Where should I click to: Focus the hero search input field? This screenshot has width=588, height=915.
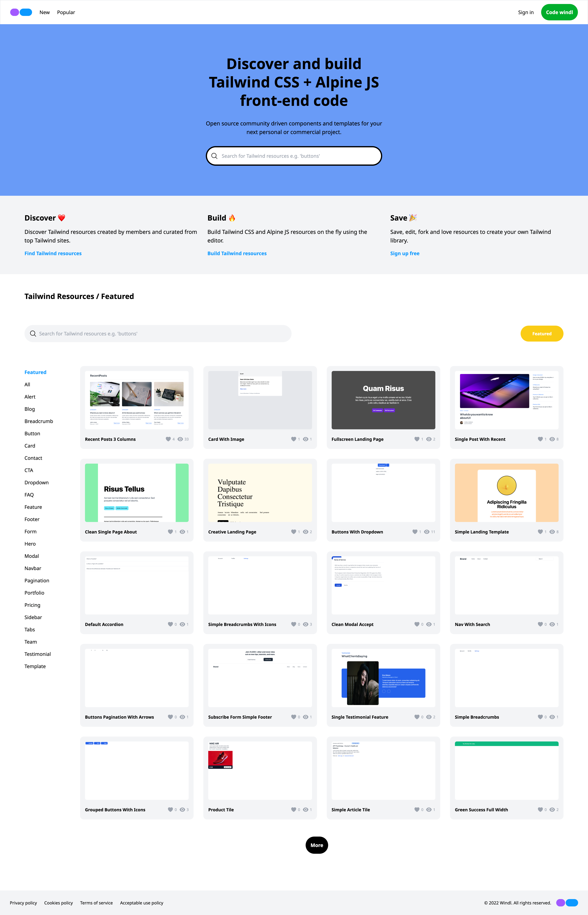pos(294,156)
